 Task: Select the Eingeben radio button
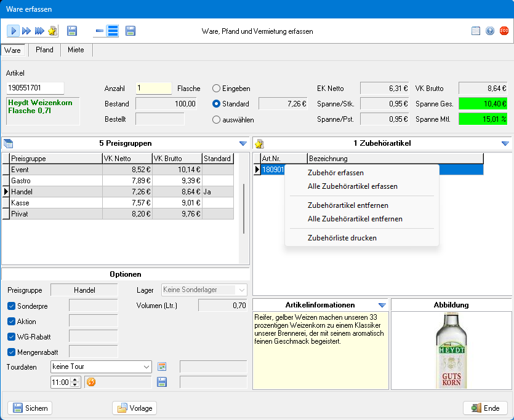pos(216,89)
